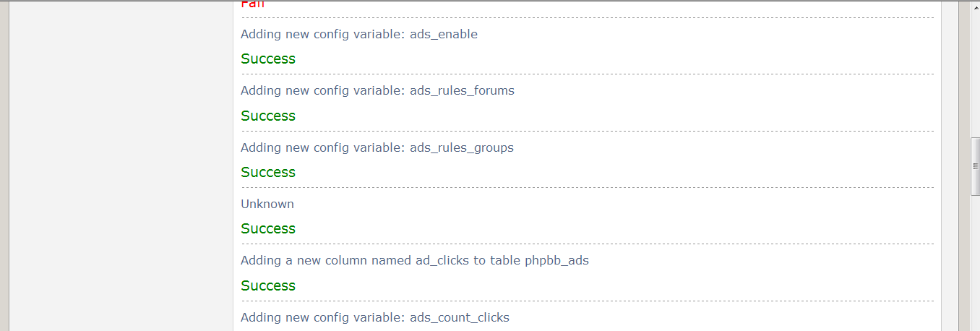Image resolution: width=980 pixels, height=331 pixels.
Task: Click scrollbar track below the thumb
Action: click(x=975, y=263)
